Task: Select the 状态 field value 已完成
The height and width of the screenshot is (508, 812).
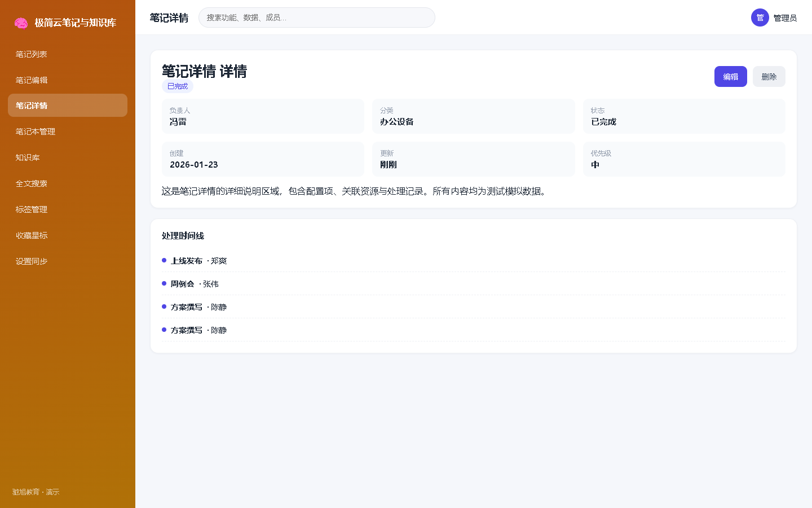Action: (x=603, y=122)
